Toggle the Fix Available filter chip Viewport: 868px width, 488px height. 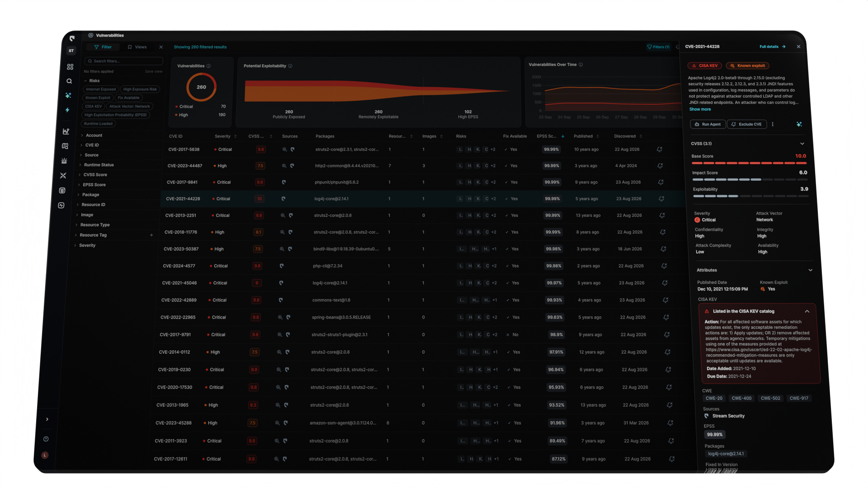[x=129, y=98]
